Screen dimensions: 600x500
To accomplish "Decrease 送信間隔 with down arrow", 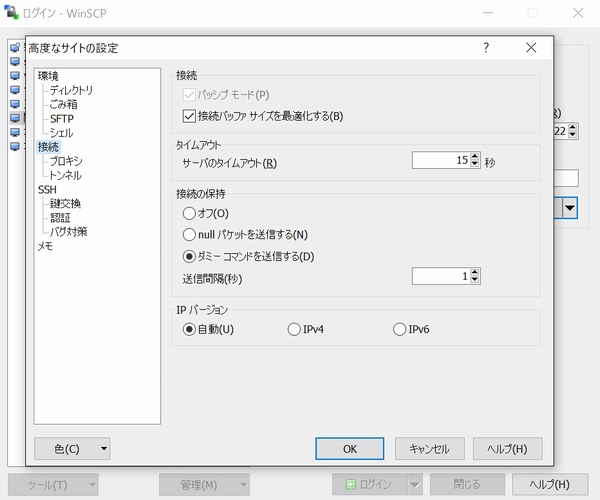I will click(x=475, y=280).
